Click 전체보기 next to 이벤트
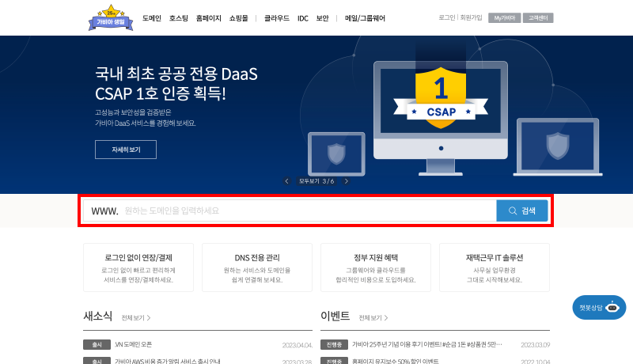The height and width of the screenshot is (364, 633). (x=373, y=318)
